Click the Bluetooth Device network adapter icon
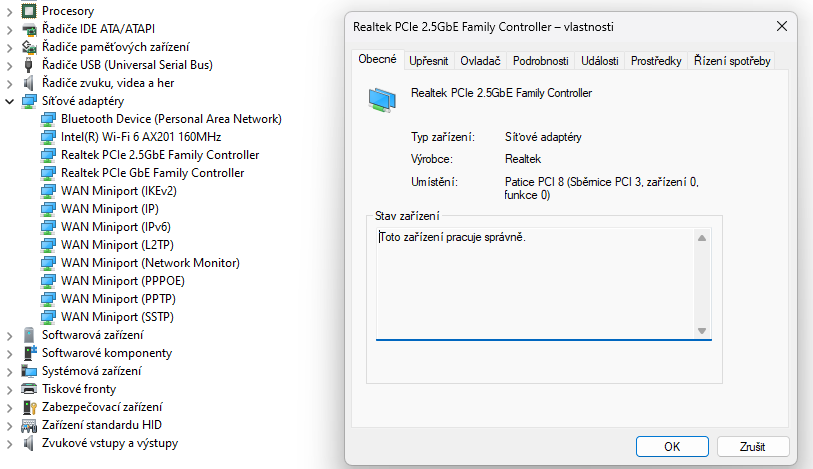 point(48,119)
